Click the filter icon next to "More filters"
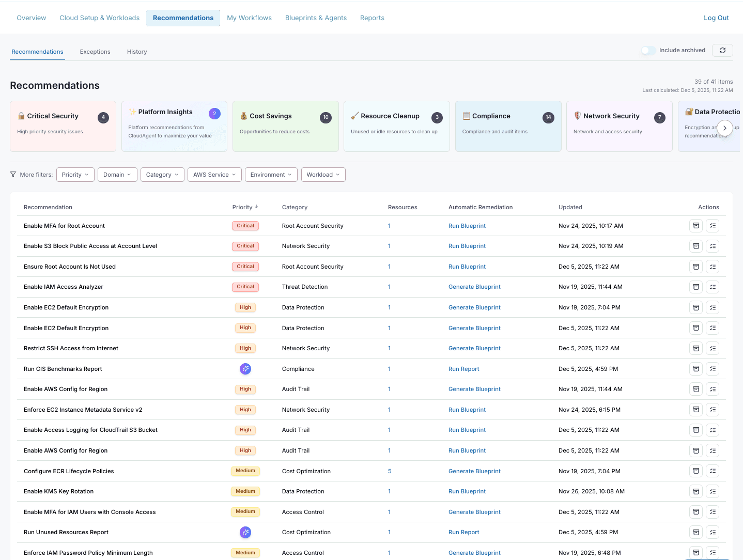 point(13,174)
